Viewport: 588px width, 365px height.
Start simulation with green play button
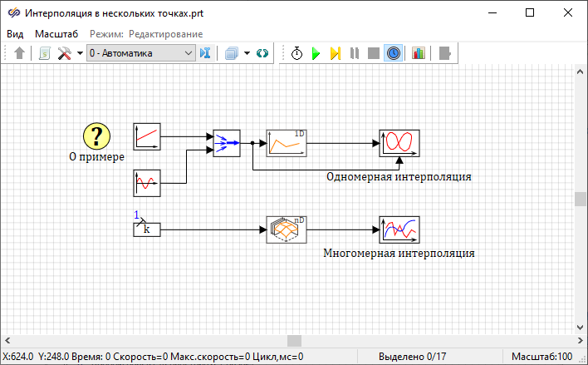[x=316, y=53]
